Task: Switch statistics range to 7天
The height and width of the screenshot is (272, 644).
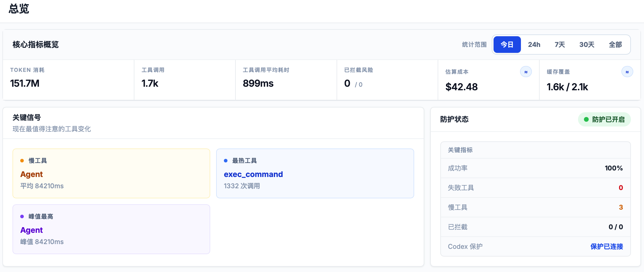Action: point(560,45)
